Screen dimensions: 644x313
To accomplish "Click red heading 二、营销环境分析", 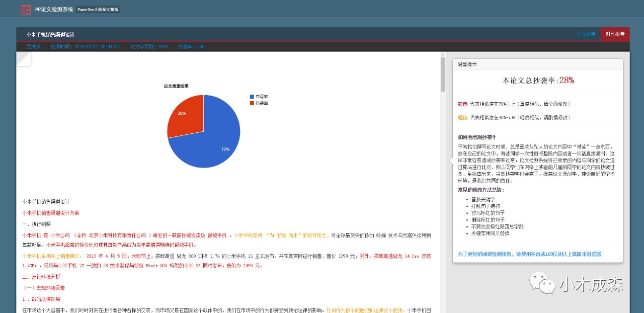I will 41,277.
